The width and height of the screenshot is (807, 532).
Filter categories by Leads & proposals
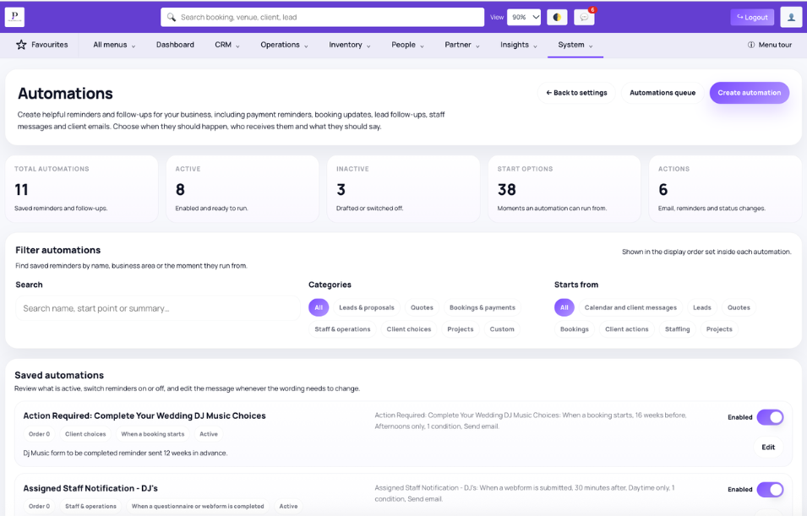367,307
